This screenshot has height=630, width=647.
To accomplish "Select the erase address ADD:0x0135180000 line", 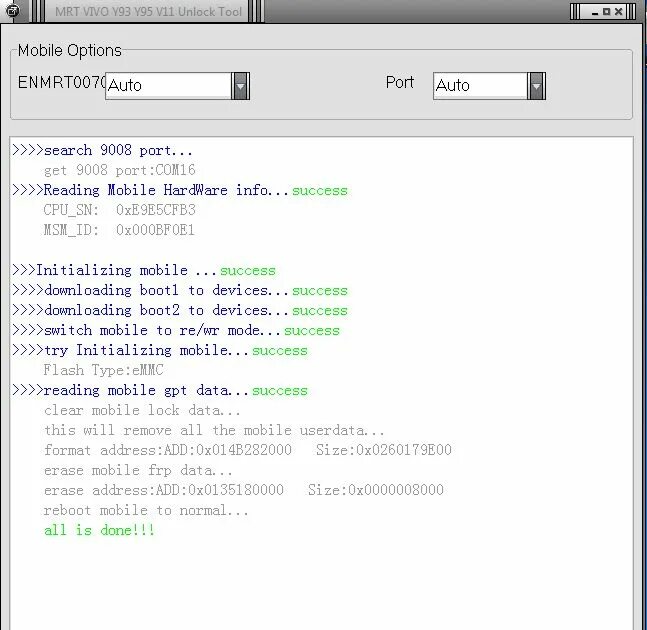I will click(x=243, y=490).
